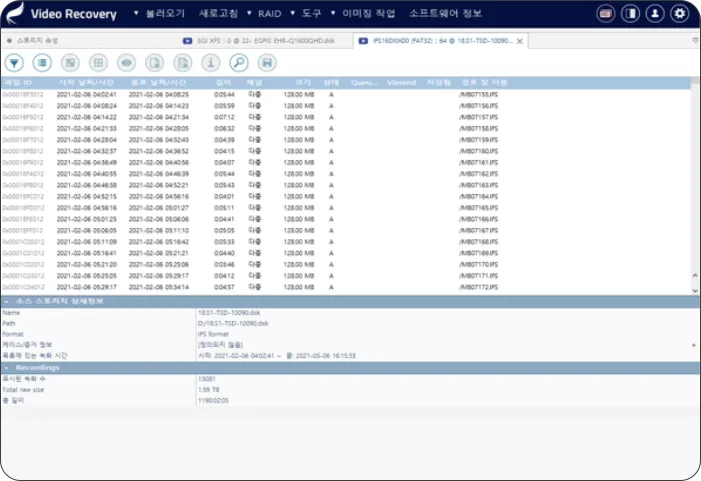Click the funnel filter icon in toolbar
Screen dimensions: 701x481
(x=15, y=62)
